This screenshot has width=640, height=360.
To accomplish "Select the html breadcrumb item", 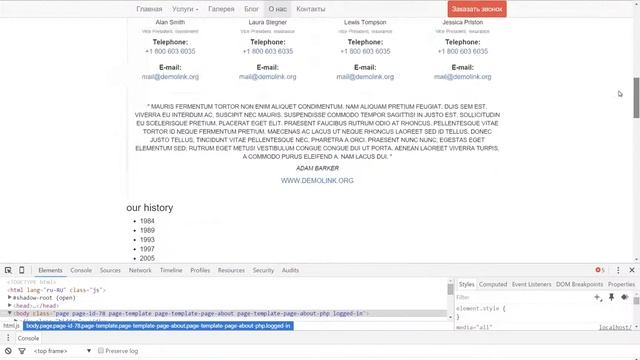I will [11, 326].
